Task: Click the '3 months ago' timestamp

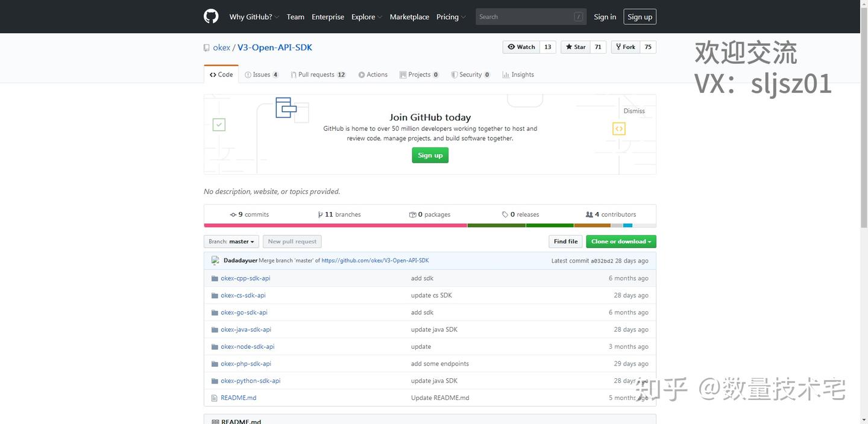Action: click(x=628, y=346)
